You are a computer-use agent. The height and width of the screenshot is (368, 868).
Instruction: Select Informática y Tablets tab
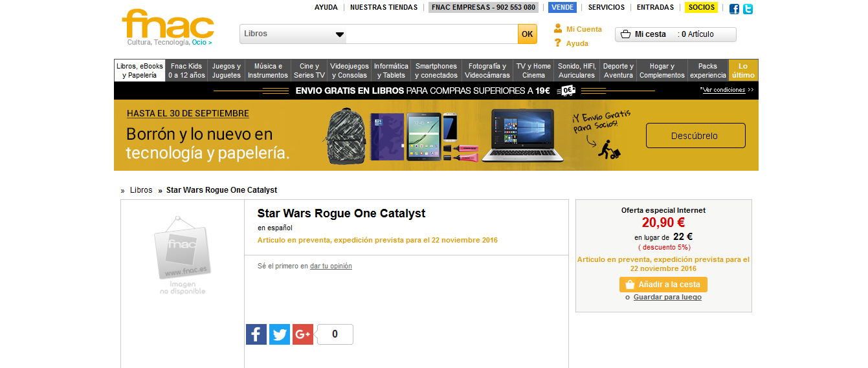pos(391,70)
